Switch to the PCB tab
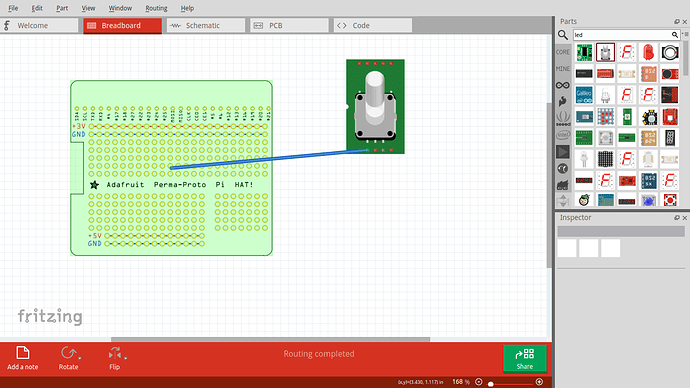 coord(289,26)
